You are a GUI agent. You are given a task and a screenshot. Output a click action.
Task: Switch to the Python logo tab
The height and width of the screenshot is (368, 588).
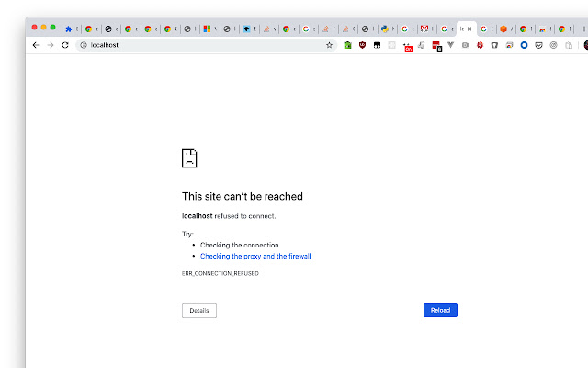pos(385,29)
